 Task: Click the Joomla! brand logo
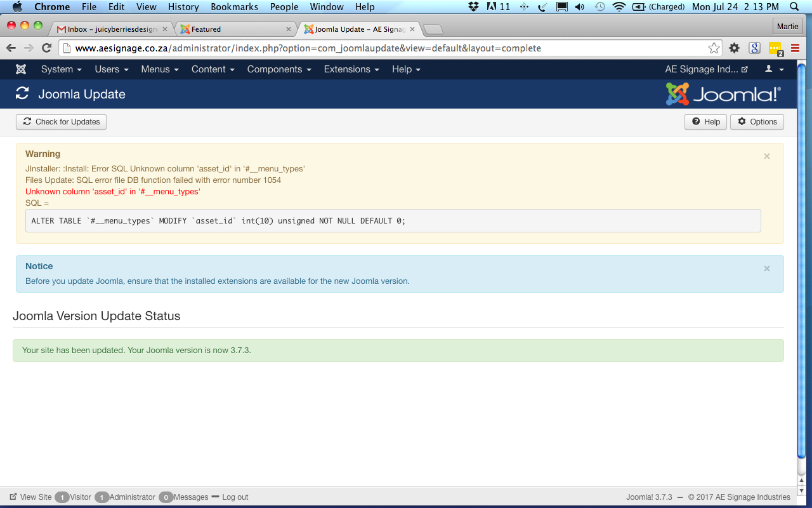tap(724, 94)
